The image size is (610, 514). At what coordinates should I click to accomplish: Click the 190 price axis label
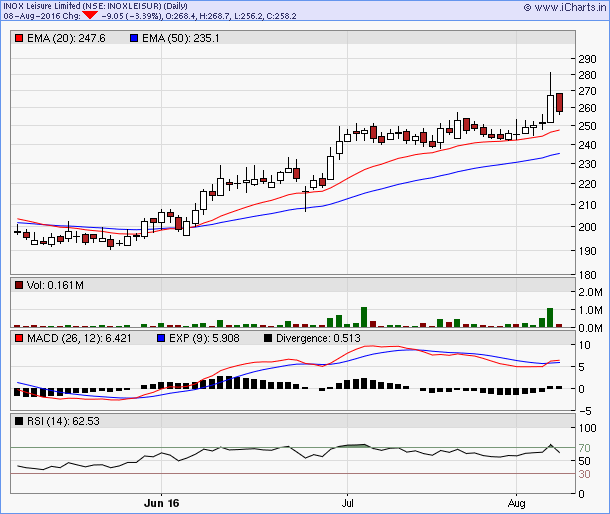(587, 251)
